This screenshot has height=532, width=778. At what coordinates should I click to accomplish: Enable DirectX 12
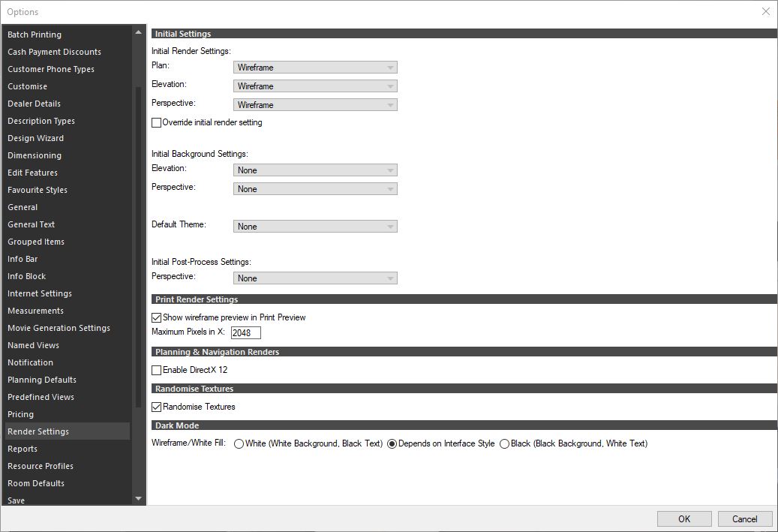click(156, 370)
